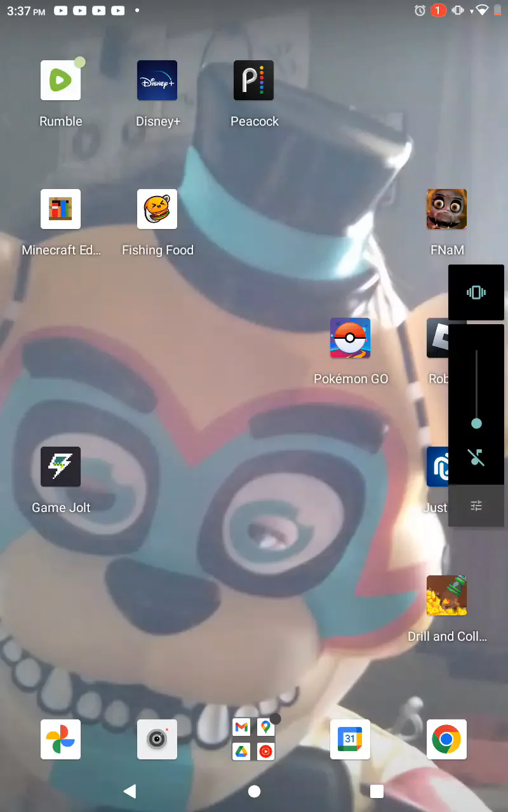Open the Game Jolt app
Image resolution: width=508 pixels, height=812 pixels.
click(x=61, y=467)
